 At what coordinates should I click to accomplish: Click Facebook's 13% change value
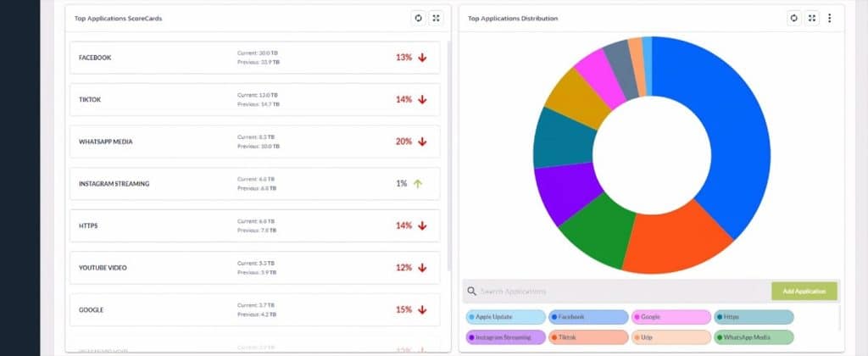point(403,58)
